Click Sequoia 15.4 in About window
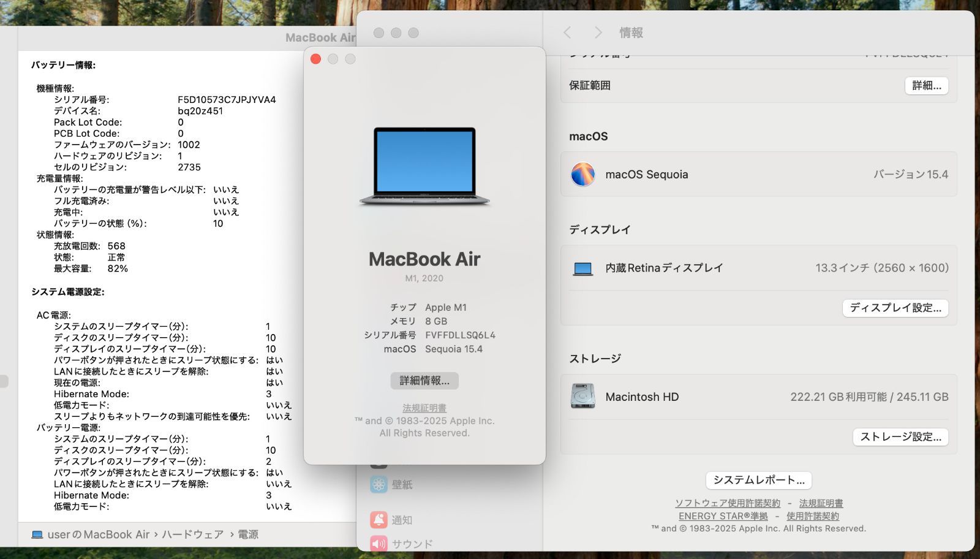This screenshot has height=559, width=980. pyautogui.click(x=454, y=349)
